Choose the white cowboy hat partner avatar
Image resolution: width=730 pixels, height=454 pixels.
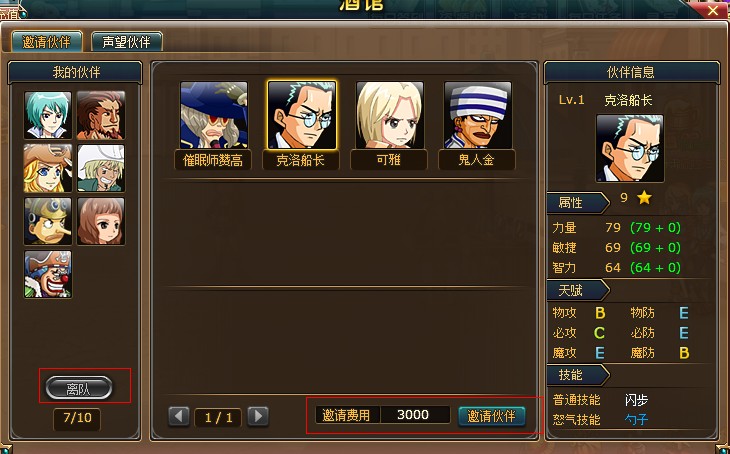click(x=101, y=168)
